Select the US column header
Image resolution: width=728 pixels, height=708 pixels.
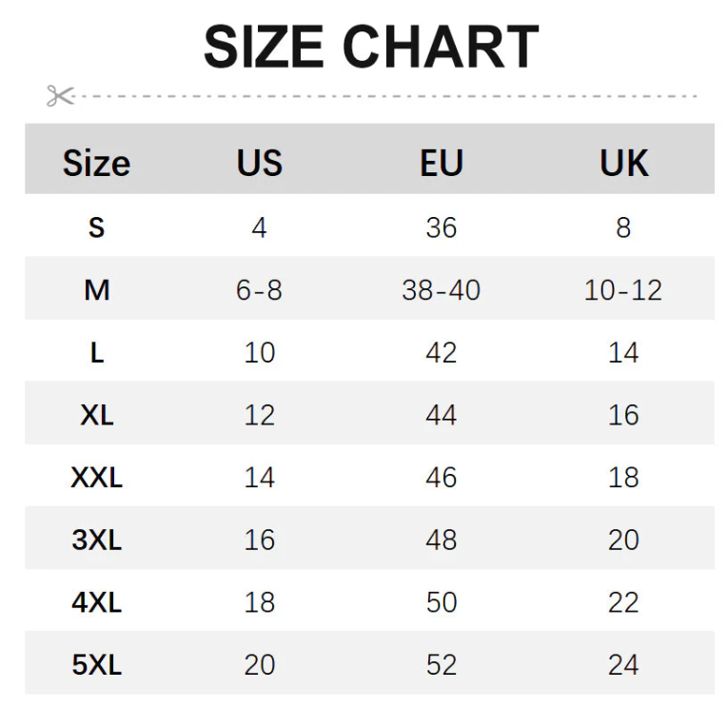[x=260, y=163]
